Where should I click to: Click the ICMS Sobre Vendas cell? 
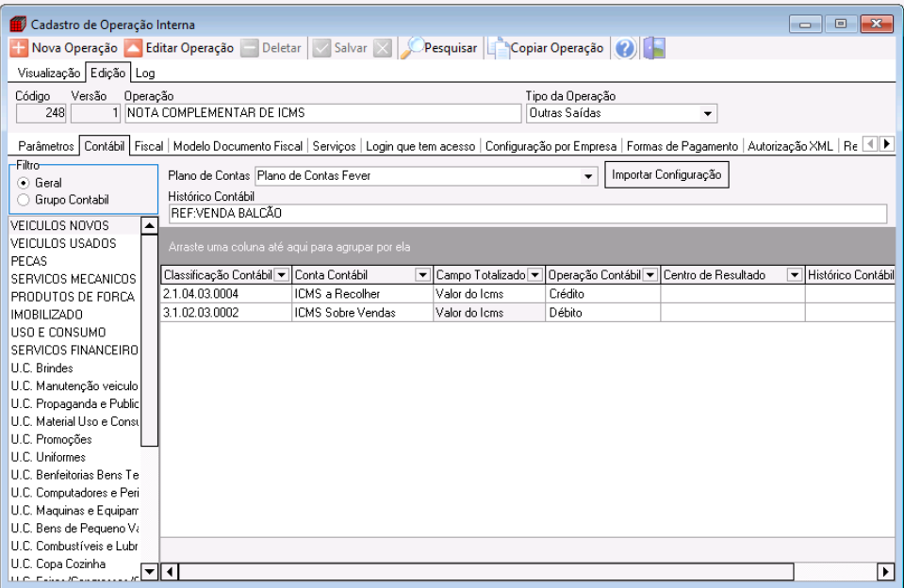(x=362, y=313)
